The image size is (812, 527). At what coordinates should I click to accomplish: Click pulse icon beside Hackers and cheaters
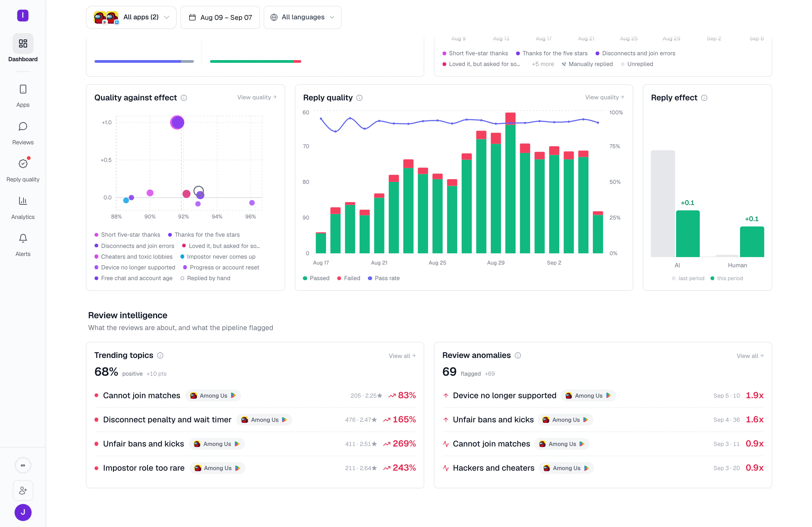445,468
